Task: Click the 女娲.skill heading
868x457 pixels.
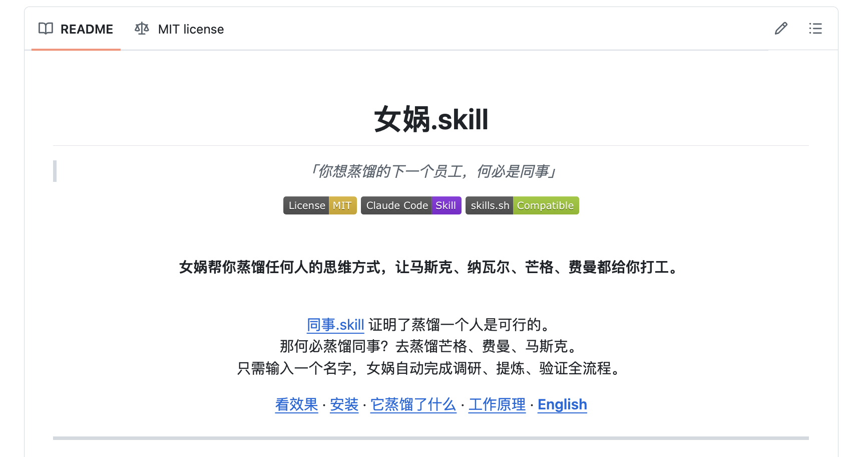Action: tap(431, 119)
